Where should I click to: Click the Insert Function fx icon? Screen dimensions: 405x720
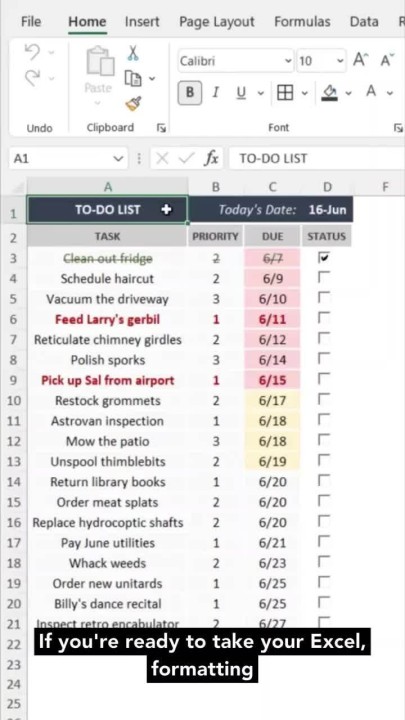[211, 158]
